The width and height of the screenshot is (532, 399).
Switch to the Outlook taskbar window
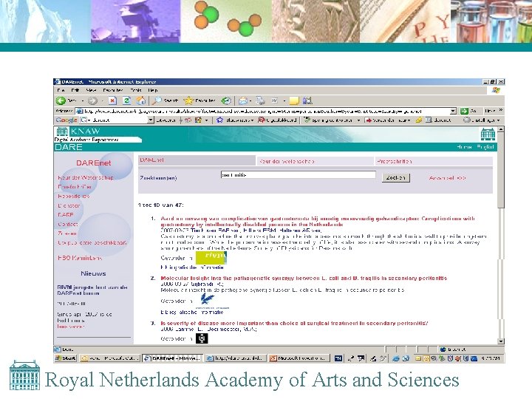110,358
